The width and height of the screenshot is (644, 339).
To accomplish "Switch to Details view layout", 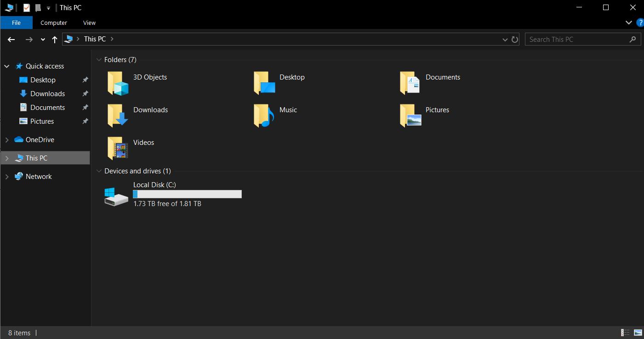I will tap(625, 333).
